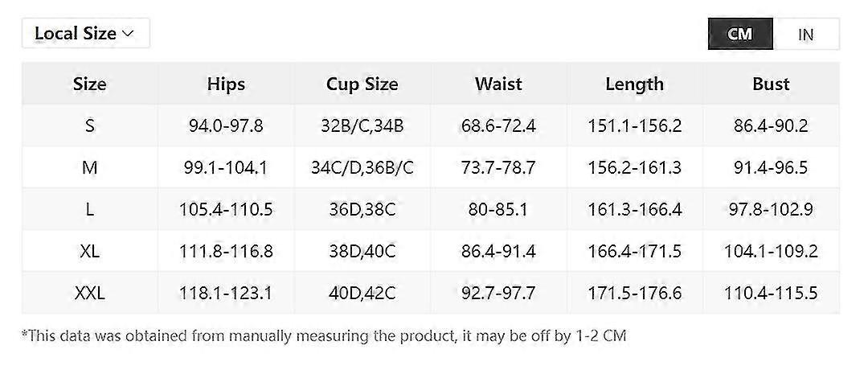868x374 pixels.
Task: Click the 118.1-123.1 hips cell
Action: pyautogui.click(x=226, y=293)
